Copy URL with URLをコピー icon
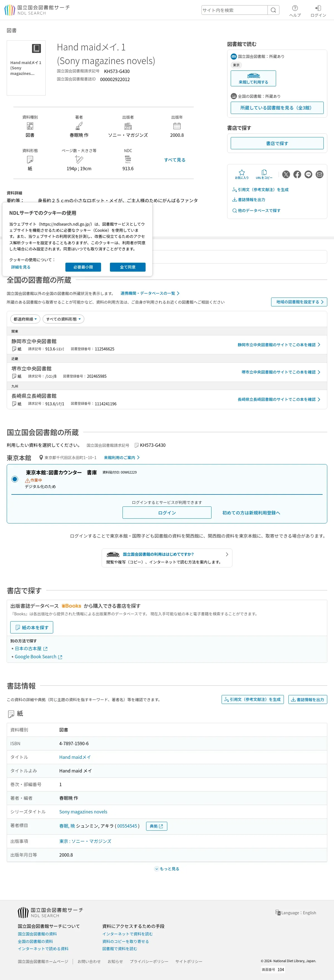The image size is (334, 980). pyautogui.click(x=264, y=174)
